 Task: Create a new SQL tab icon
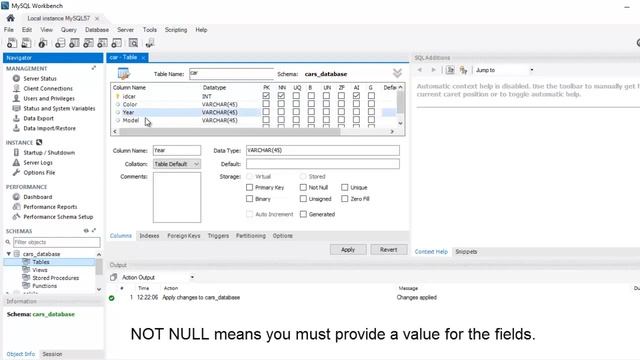pos(12,43)
